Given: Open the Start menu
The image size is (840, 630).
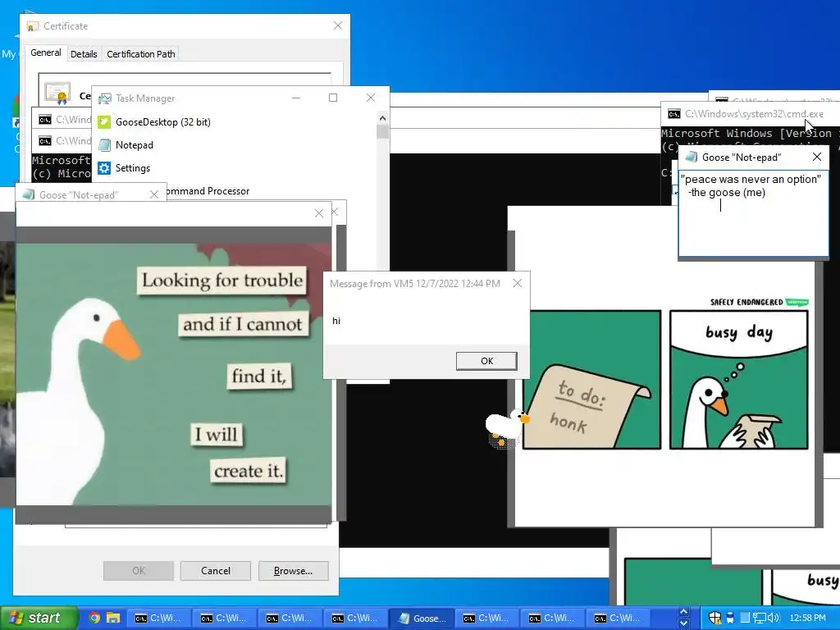Looking at the screenshot, I should click(39, 618).
